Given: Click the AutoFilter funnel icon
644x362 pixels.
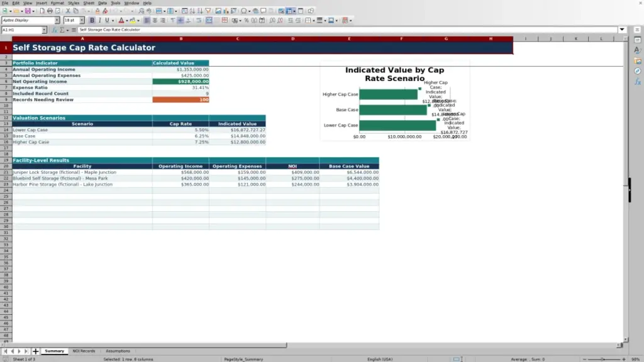Looking at the screenshot, I should pos(208,11).
